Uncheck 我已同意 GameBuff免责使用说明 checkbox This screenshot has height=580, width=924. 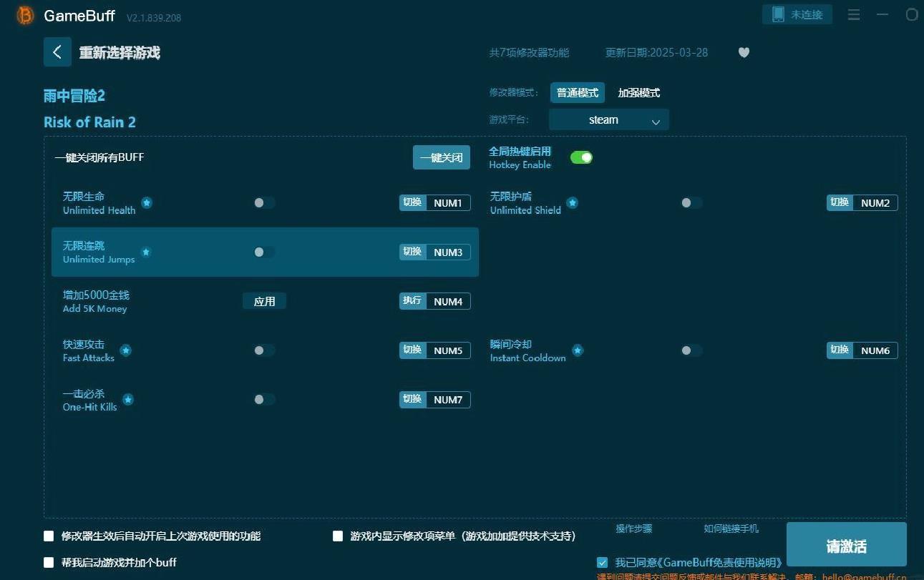pos(602,562)
